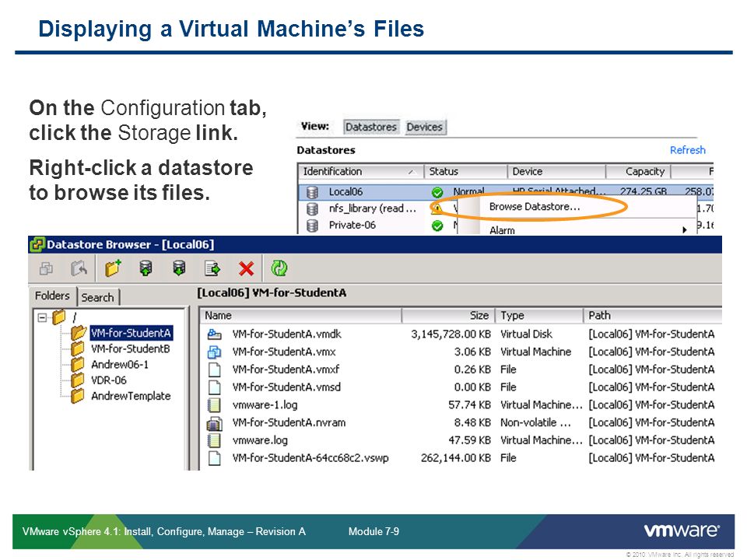The image size is (747, 560).
Task: Choose Browse Datastore... from the context menu
Action: click(535, 207)
